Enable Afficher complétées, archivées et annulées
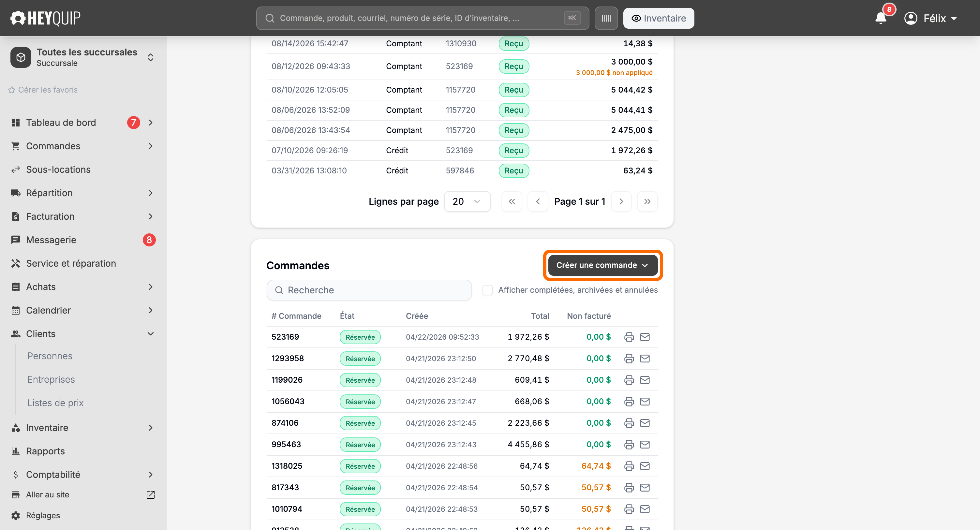The width and height of the screenshot is (980, 530). click(x=487, y=290)
